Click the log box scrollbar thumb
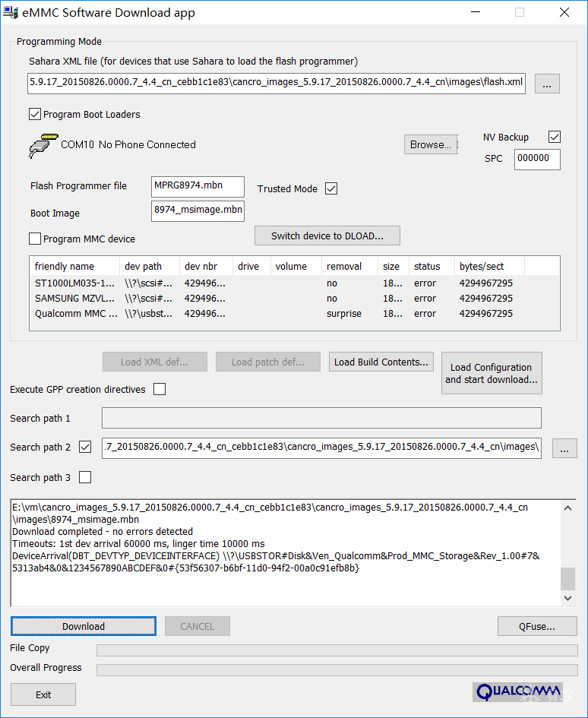The height and width of the screenshot is (718, 588). coord(567,579)
